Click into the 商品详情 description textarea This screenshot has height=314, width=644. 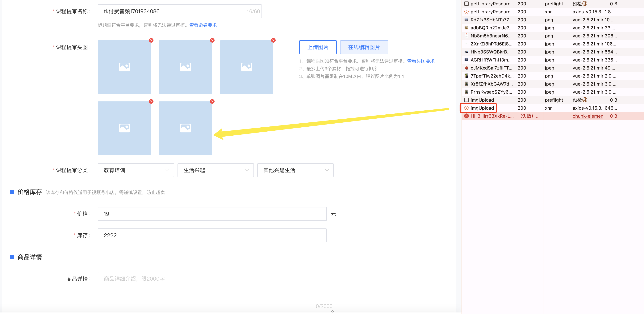point(215,291)
